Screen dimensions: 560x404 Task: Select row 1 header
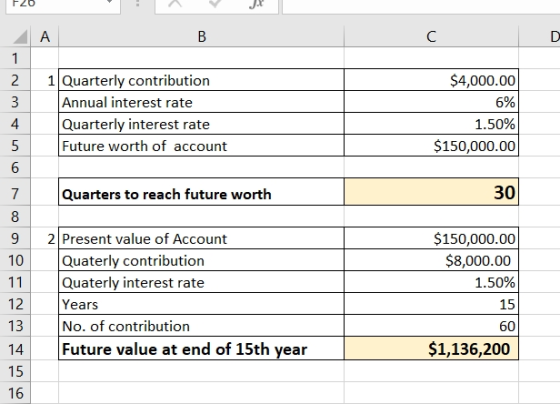(x=15, y=58)
